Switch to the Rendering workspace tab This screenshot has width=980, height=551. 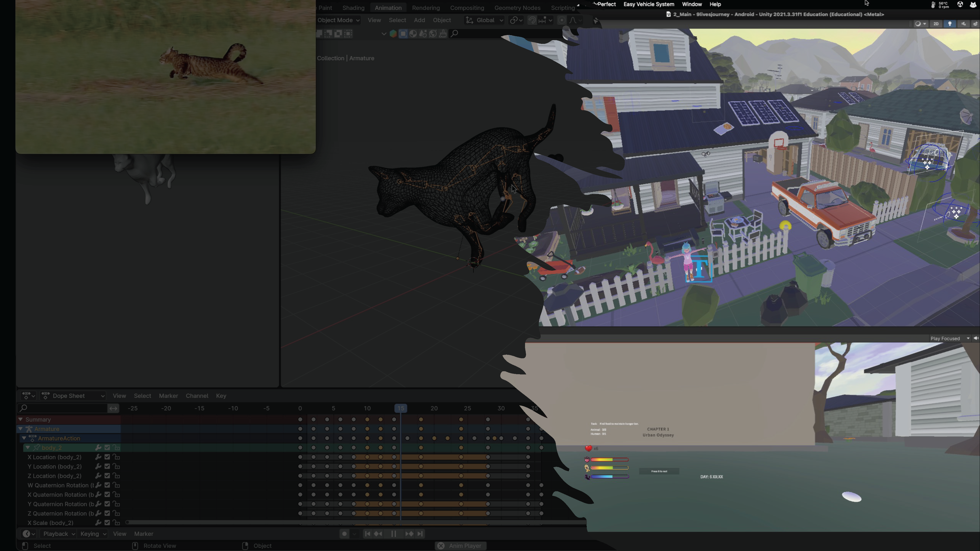coord(425,8)
